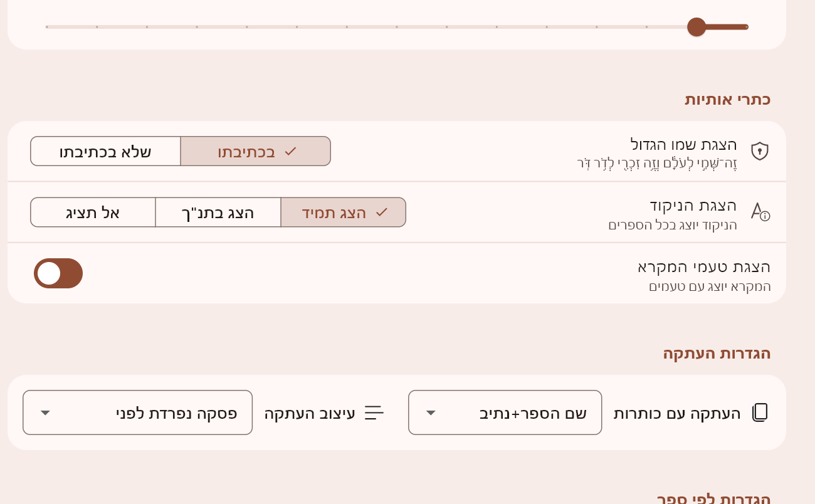815x504 pixels.
Task: Open the פסקה נפרדת לפני dropdown
Action: [137, 412]
